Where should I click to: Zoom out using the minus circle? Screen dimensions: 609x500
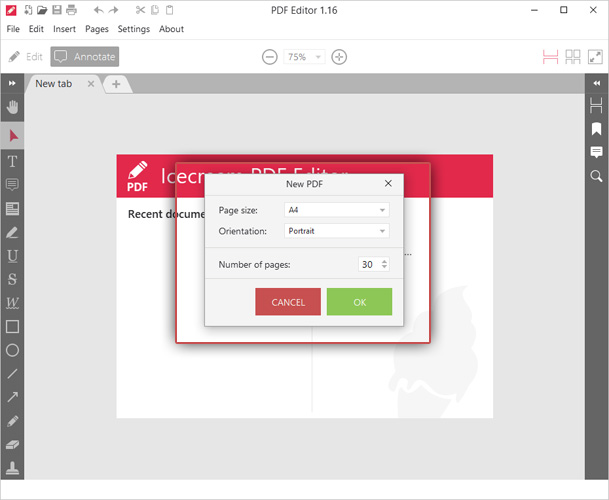coord(270,57)
